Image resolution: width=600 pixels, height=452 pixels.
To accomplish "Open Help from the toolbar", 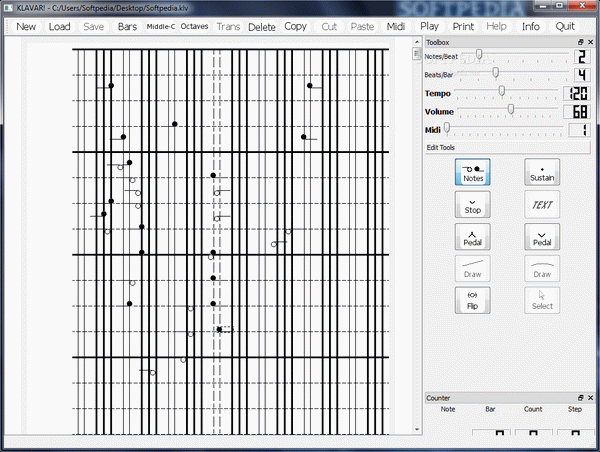I will (496, 26).
